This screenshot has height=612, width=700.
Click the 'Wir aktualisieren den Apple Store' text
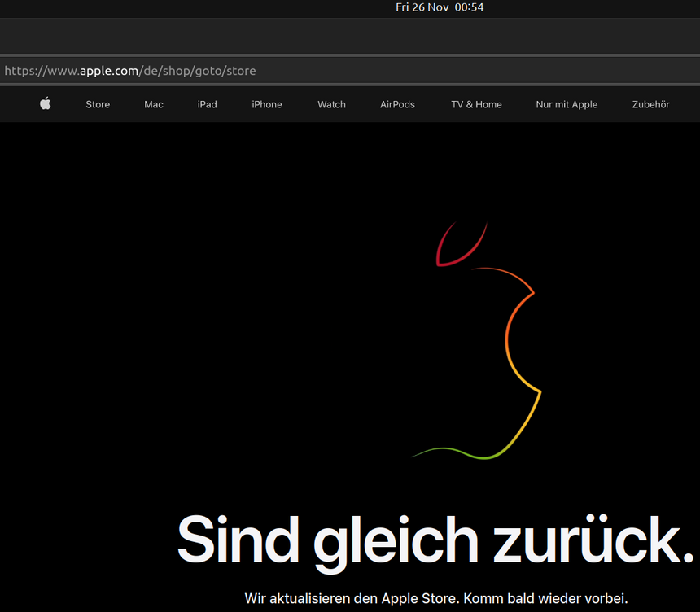click(x=352, y=598)
